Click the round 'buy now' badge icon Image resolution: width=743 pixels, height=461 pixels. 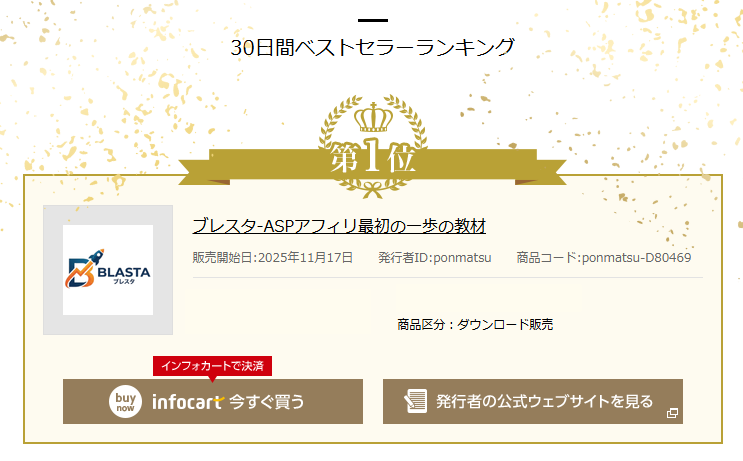pyautogui.click(x=126, y=402)
